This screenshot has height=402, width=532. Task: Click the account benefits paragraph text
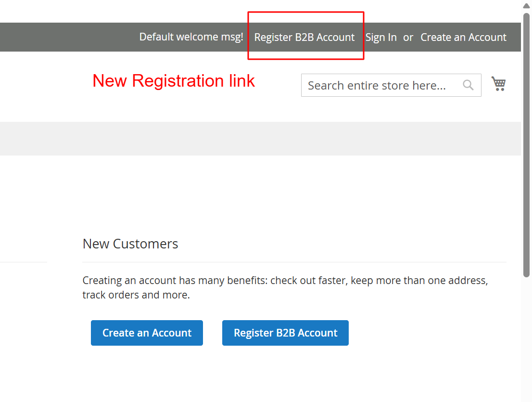[285, 281]
